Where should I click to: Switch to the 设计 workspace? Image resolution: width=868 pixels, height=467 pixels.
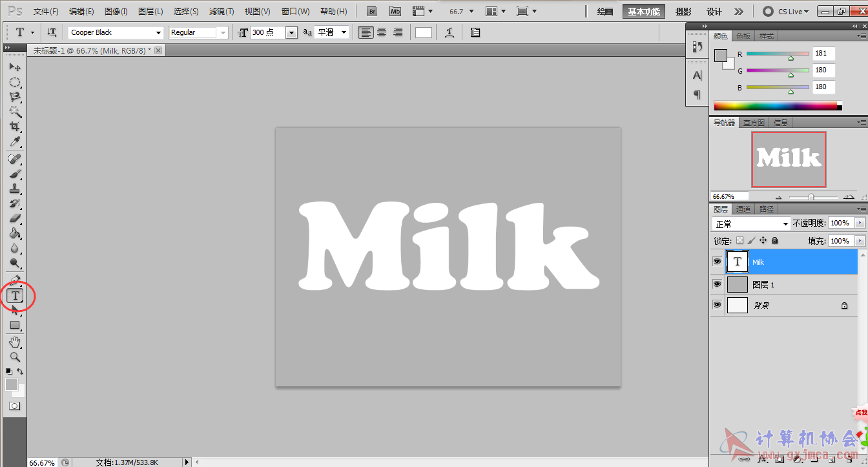tap(714, 12)
